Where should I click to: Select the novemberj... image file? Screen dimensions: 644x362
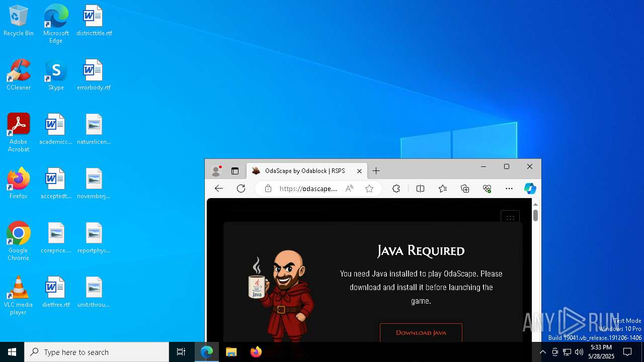[94, 184]
